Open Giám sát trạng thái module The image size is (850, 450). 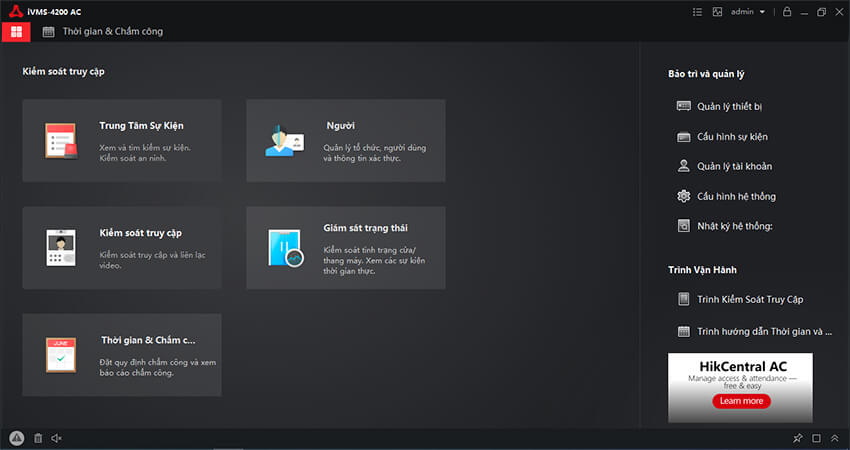click(x=345, y=248)
